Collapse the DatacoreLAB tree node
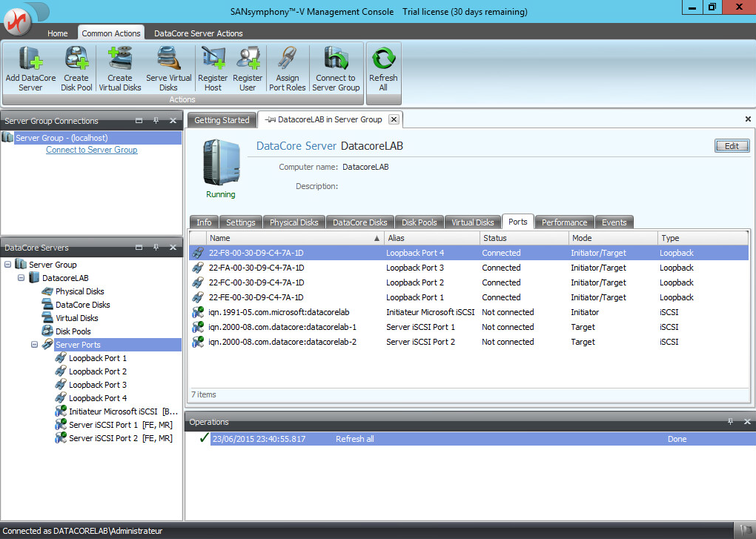 (21, 278)
